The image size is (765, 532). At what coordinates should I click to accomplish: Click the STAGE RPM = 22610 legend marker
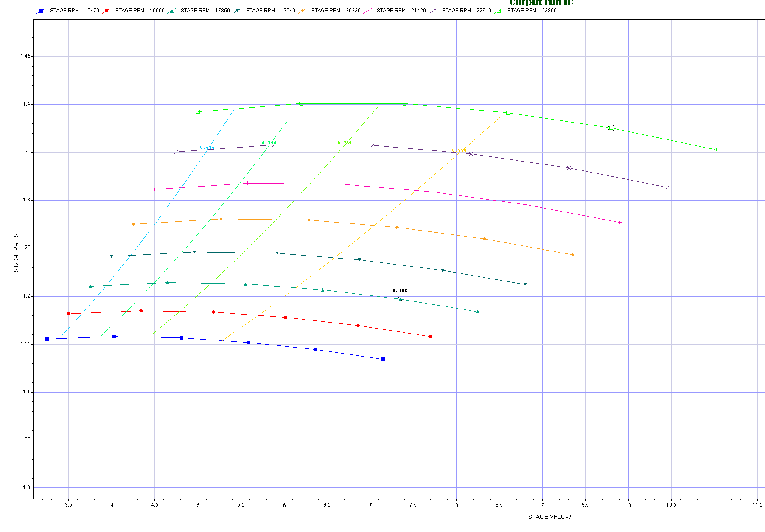click(x=433, y=11)
